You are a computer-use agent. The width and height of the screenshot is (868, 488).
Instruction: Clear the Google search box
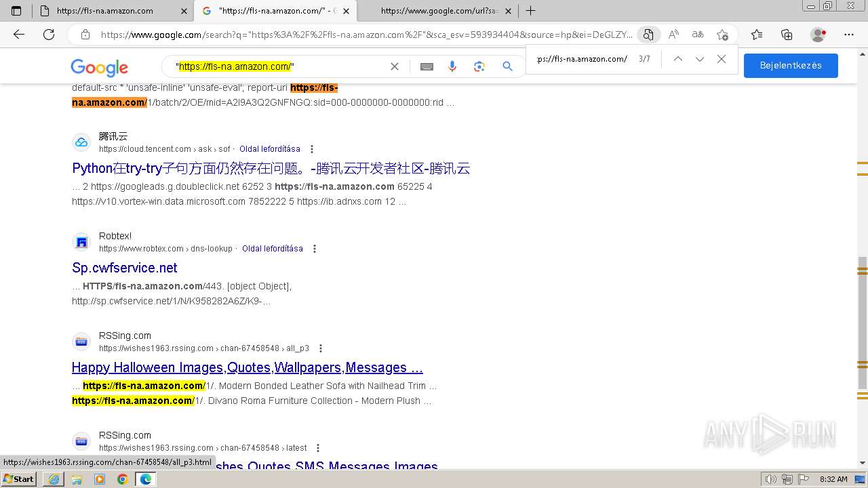(395, 66)
